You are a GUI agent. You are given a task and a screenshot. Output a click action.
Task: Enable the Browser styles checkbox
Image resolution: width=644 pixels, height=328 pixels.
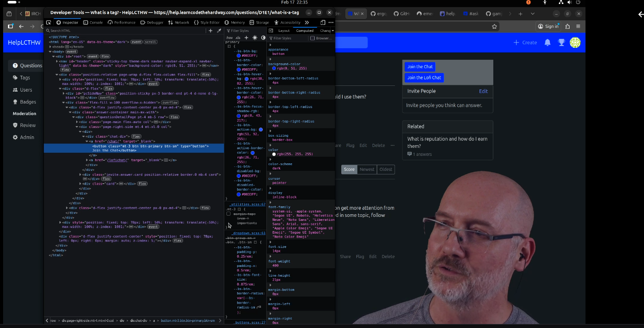[312, 39]
